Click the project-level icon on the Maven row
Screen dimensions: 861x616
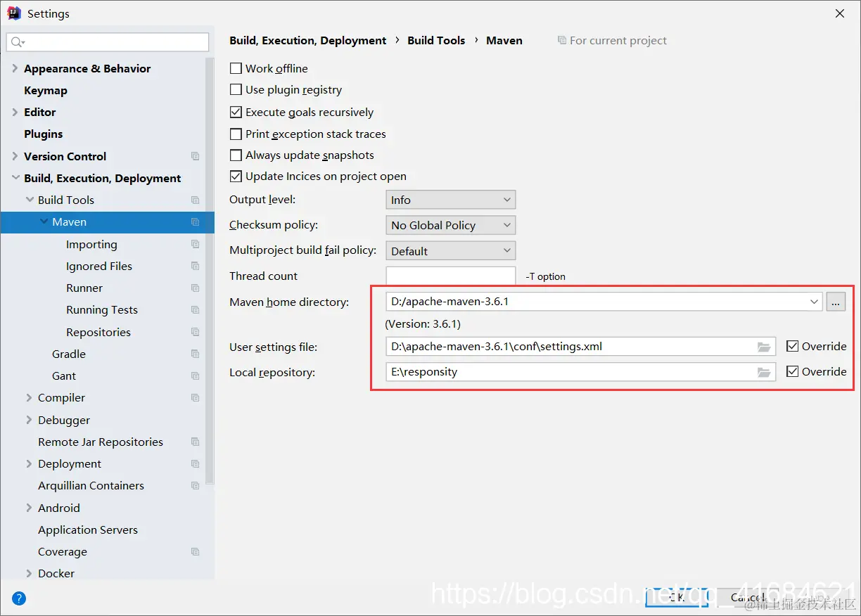(196, 222)
